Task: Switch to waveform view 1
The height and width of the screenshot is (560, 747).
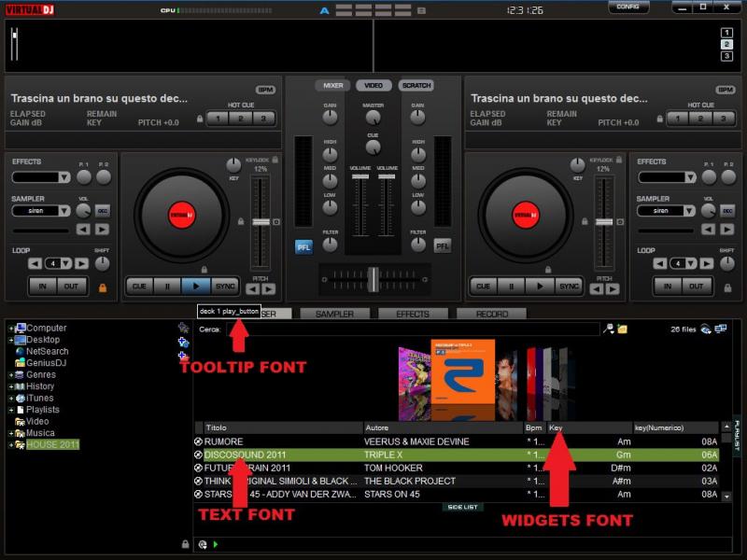Action: [x=726, y=33]
